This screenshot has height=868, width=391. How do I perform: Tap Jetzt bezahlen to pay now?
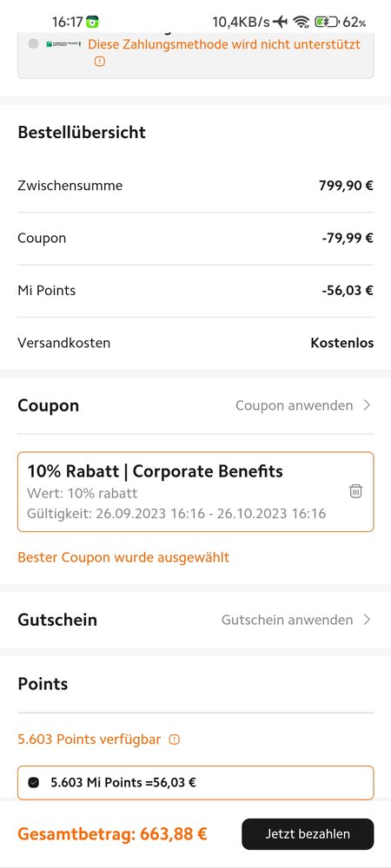pyautogui.click(x=308, y=834)
